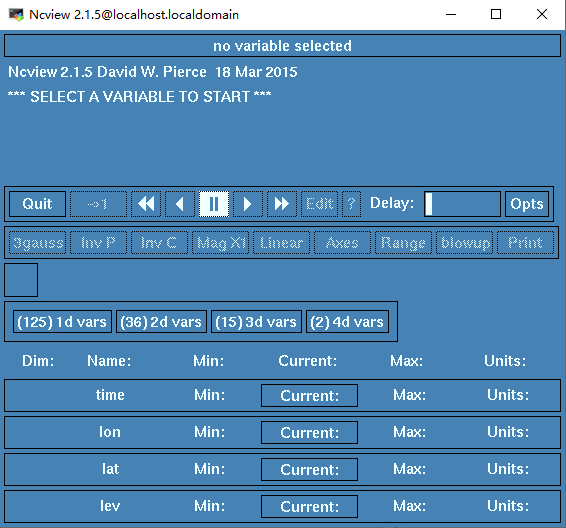Open the (125) 1d vars list

coord(62,322)
